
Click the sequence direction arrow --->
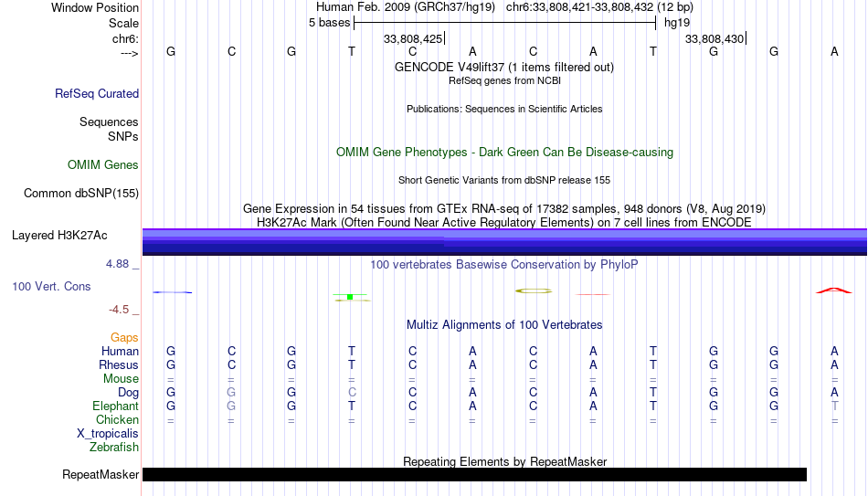click(129, 53)
